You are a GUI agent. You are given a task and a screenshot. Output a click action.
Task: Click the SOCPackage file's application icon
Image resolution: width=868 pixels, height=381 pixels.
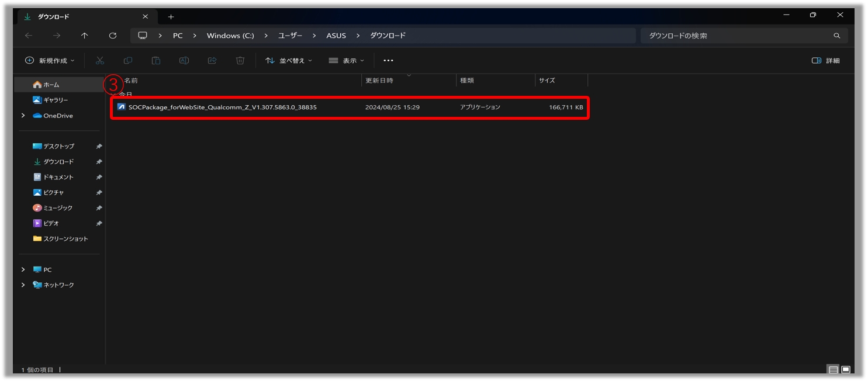(121, 107)
